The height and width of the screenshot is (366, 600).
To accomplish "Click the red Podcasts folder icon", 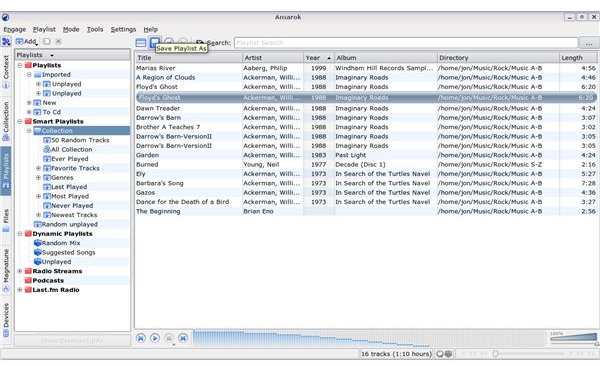I will click(28, 280).
